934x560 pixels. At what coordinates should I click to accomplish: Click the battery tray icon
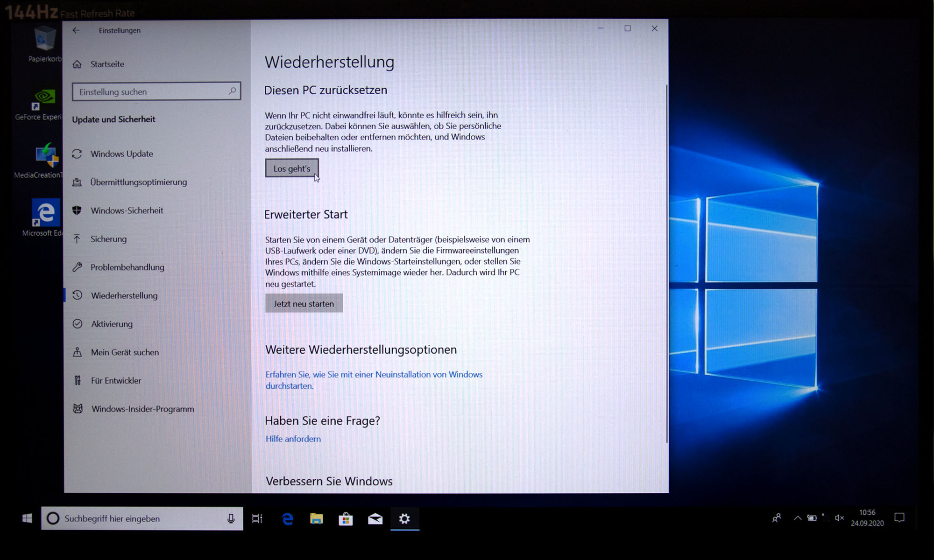tap(812, 518)
